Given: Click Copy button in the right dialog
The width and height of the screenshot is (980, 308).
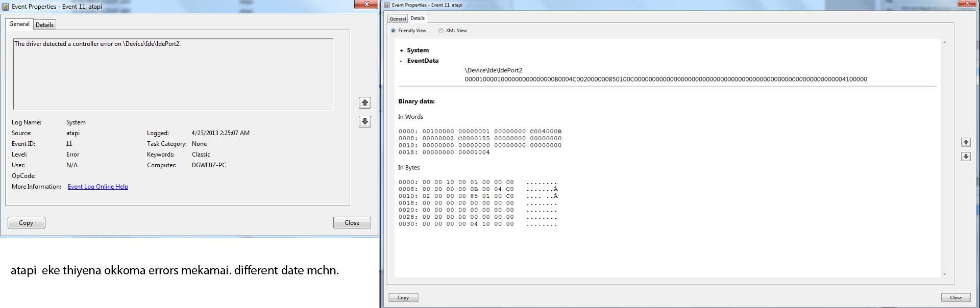Looking at the screenshot, I should [x=403, y=298].
